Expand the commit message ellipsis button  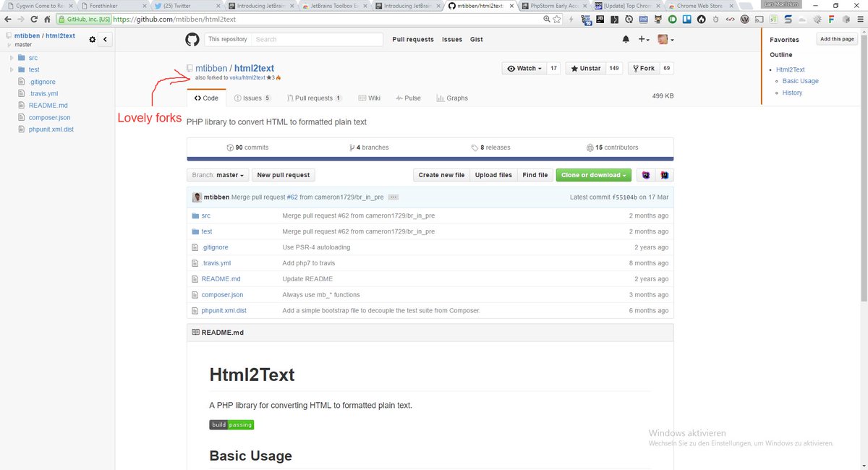pyautogui.click(x=393, y=197)
